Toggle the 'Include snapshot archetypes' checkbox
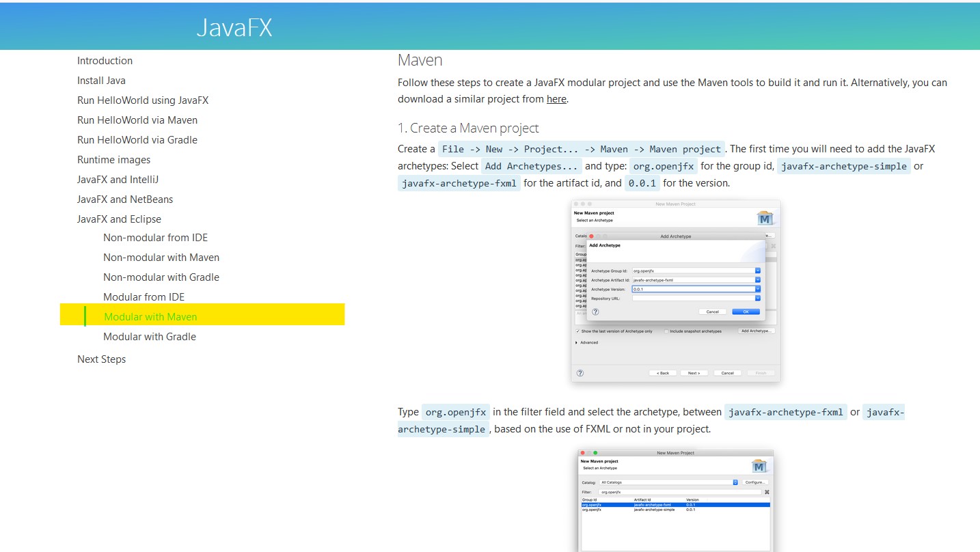Viewport: 980px width, 552px height. coord(666,331)
